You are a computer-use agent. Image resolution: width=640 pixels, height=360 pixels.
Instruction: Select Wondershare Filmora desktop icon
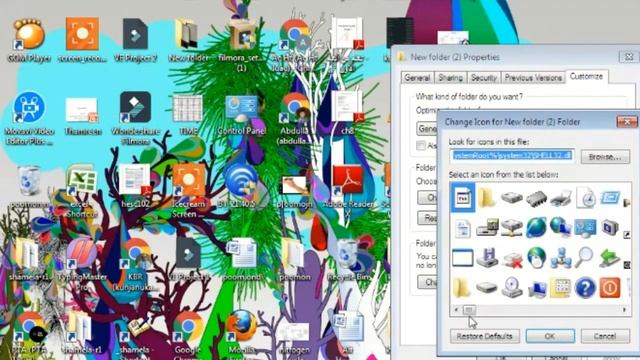(135, 118)
